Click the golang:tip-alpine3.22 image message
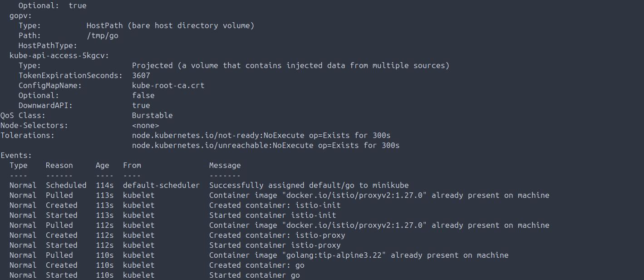Image resolution: width=644 pixels, height=280 pixels. pos(359,255)
